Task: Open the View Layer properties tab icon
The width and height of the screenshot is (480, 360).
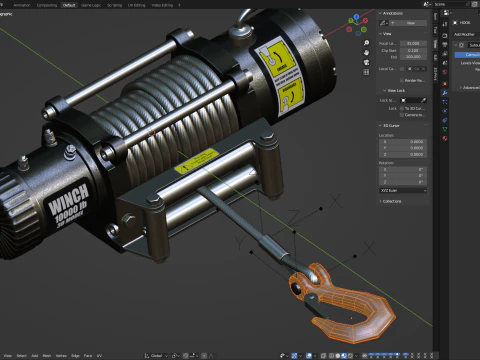Action: (445, 53)
